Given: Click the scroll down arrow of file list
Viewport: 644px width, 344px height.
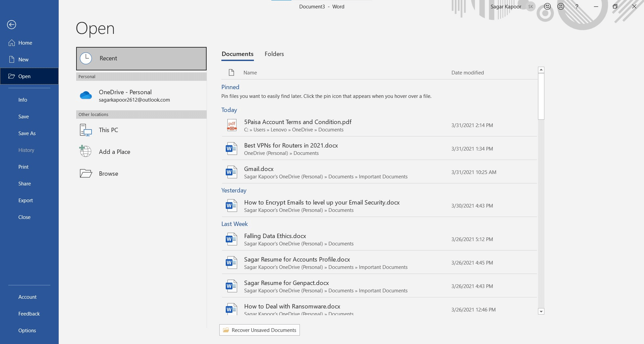Looking at the screenshot, I should [541, 311].
